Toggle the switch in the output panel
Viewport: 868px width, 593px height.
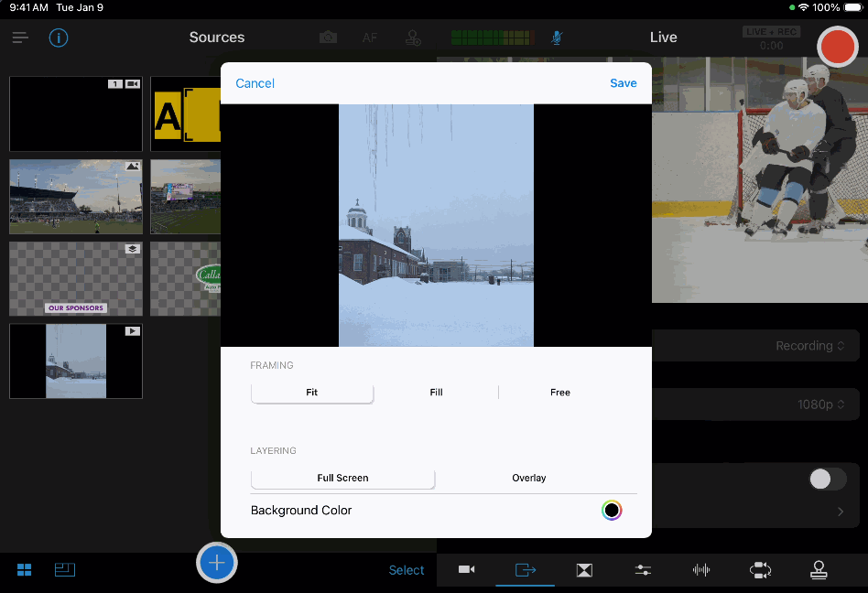[827, 479]
